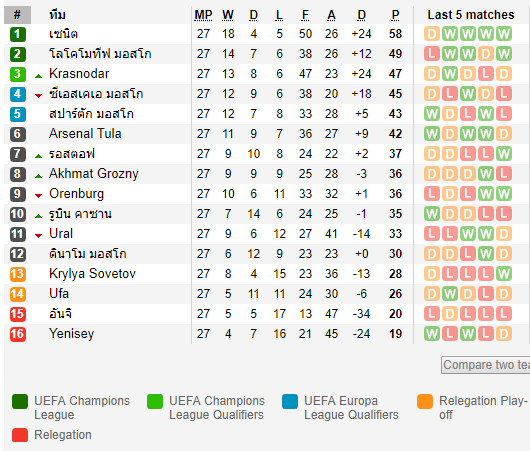Click the W wins column header
The image size is (530, 451).
[x=228, y=15]
